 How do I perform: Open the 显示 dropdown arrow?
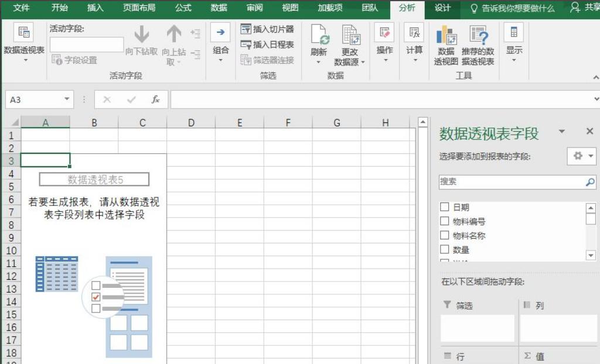point(514,60)
